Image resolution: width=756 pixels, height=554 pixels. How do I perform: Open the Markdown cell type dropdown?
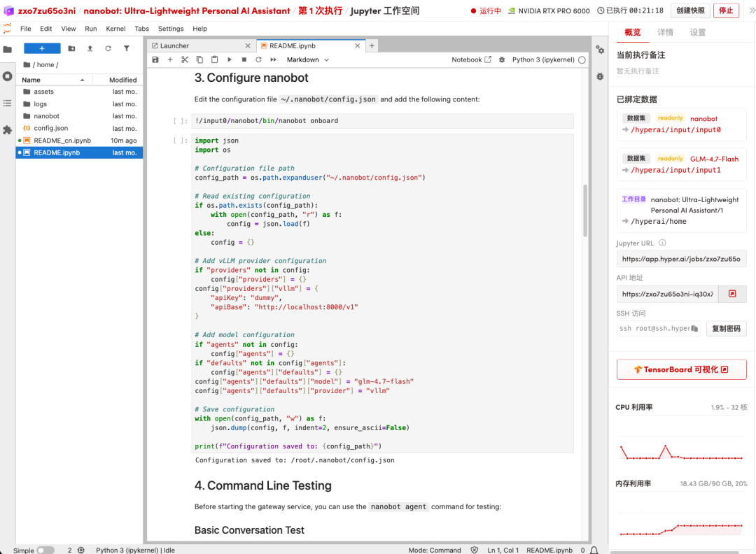pyautogui.click(x=307, y=60)
